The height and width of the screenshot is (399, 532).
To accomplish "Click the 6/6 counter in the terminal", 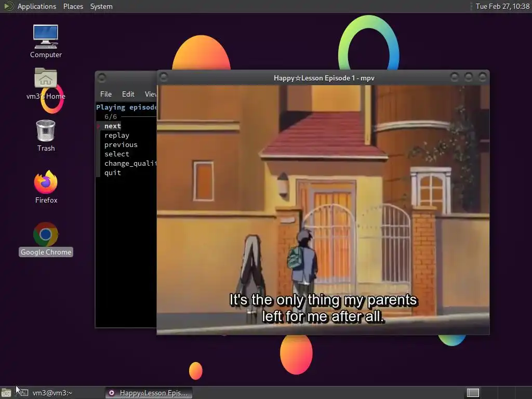I will click(x=111, y=117).
